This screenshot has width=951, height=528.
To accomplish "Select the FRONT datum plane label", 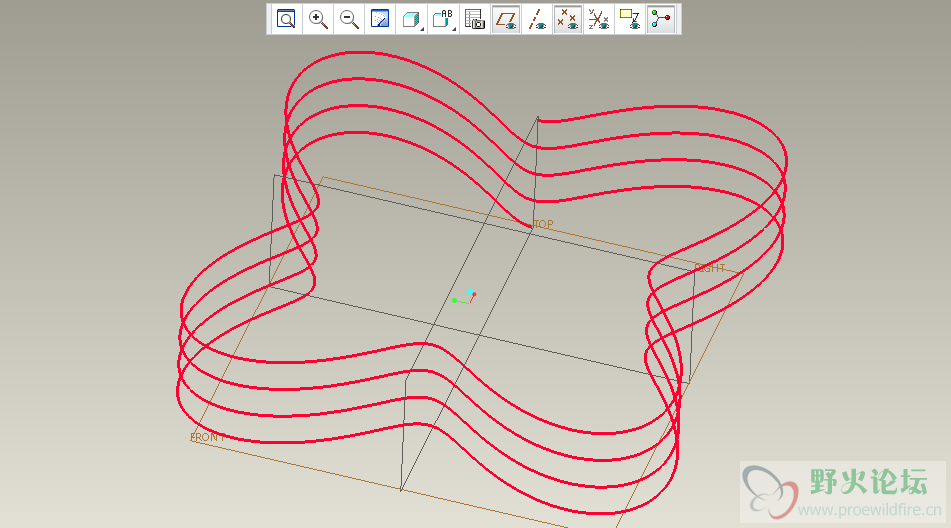I will pos(207,437).
